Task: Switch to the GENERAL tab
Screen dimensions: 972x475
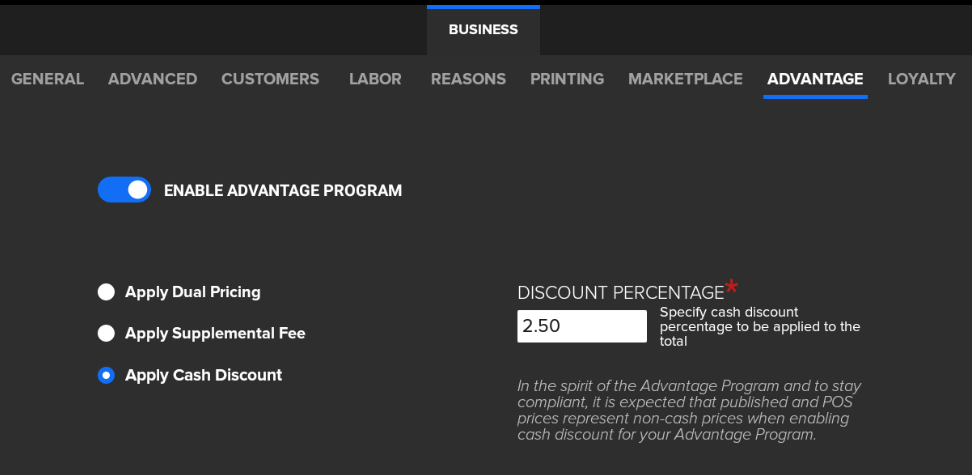Action: click(x=47, y=79)
